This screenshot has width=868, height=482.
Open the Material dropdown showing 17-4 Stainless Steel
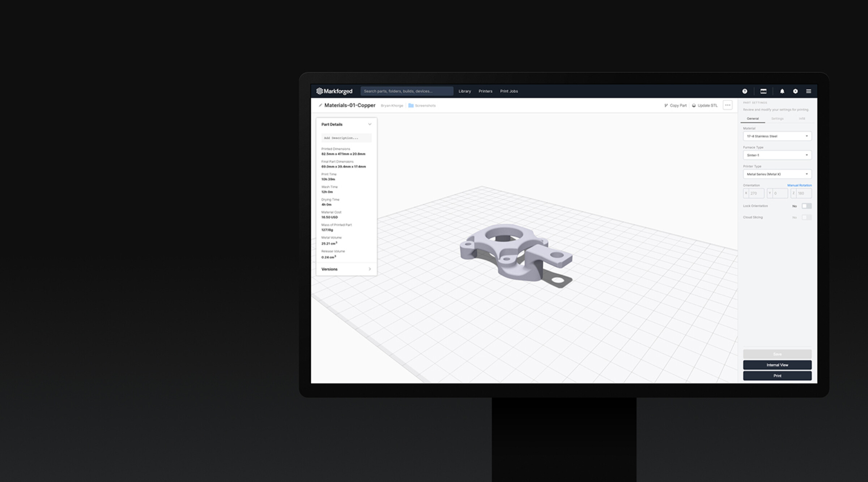(777, 136)
